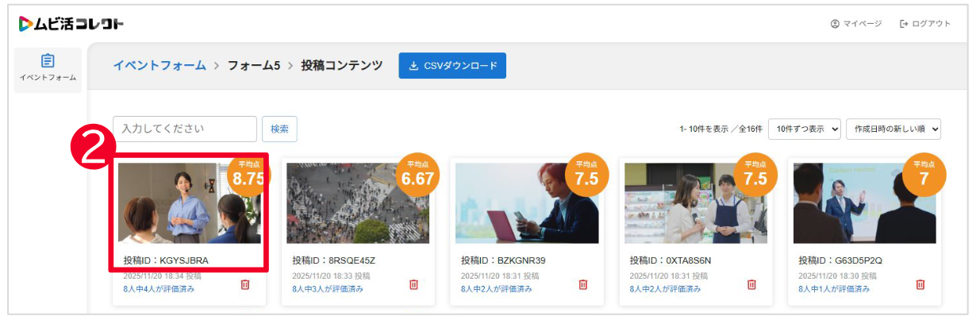Click the 投稿ID：BZKGNR39 text
Screen dimensions: 980x320
503,260
